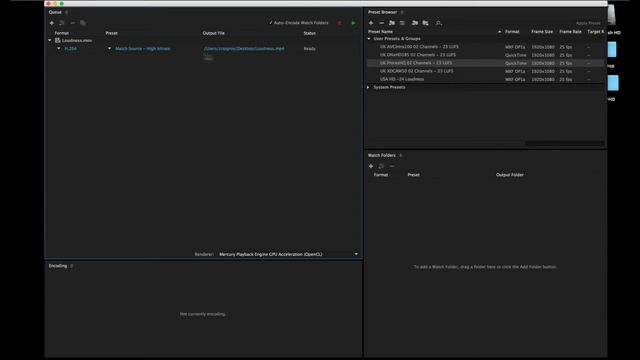Viewport: 640px width, 360px height.
Task: Click the H.264 format link
Action: tap(71, 49)
